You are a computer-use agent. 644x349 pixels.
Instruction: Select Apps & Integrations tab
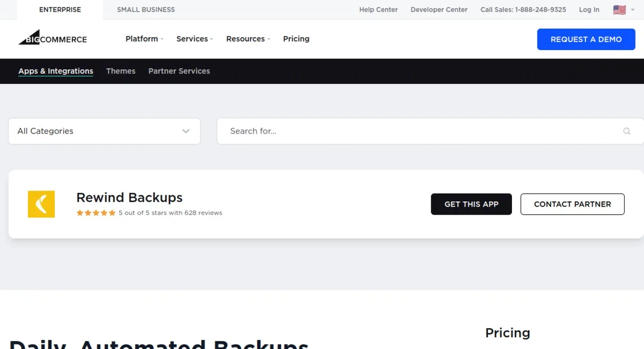(x=56, y=71)
